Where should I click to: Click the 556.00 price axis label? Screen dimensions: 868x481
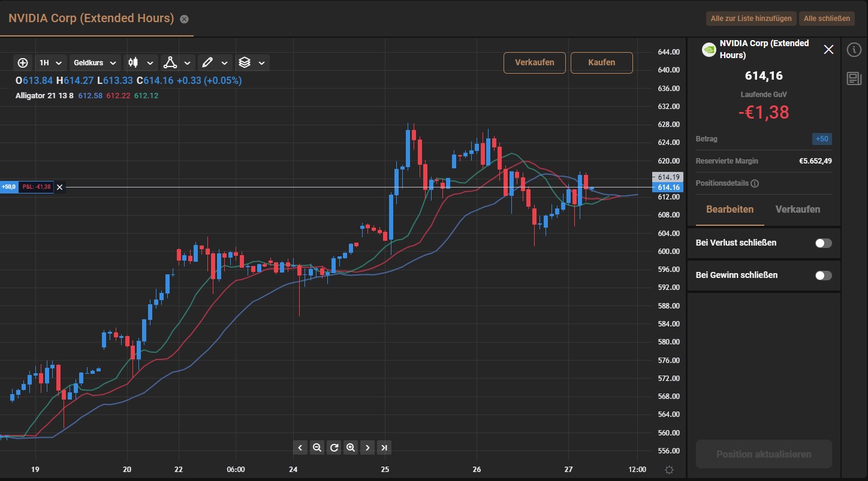click(x=668, y=451)
